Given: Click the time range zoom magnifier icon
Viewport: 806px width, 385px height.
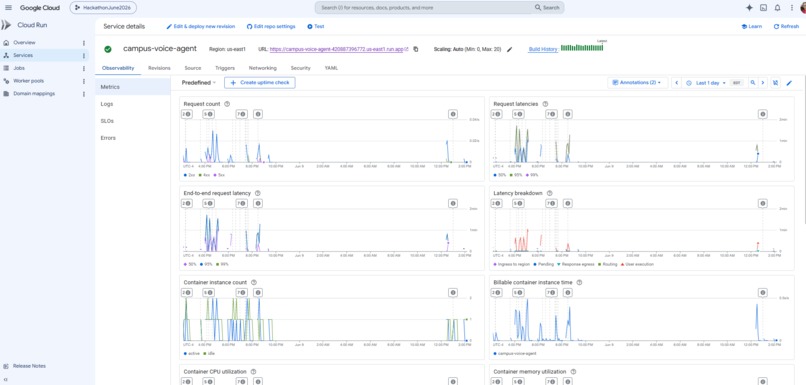Looking at the screenshot, I should pyautogui.click(x=753, y=83).
